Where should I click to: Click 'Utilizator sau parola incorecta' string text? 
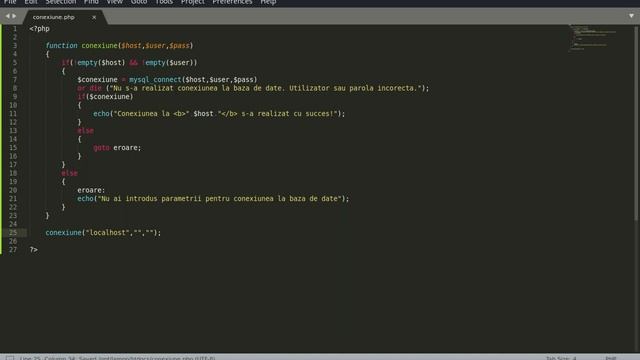coord(353,88)
